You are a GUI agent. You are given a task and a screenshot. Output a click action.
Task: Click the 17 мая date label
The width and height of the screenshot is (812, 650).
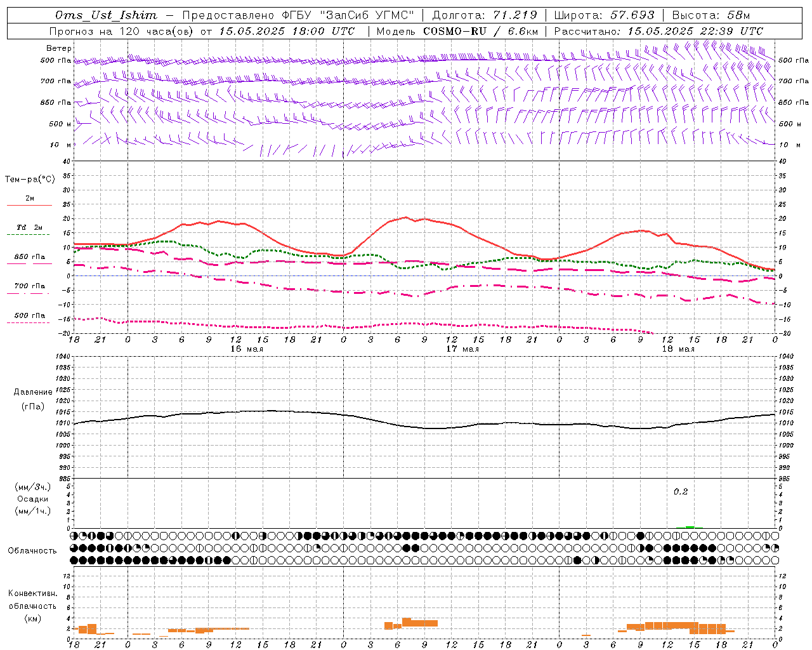(462, 349)
